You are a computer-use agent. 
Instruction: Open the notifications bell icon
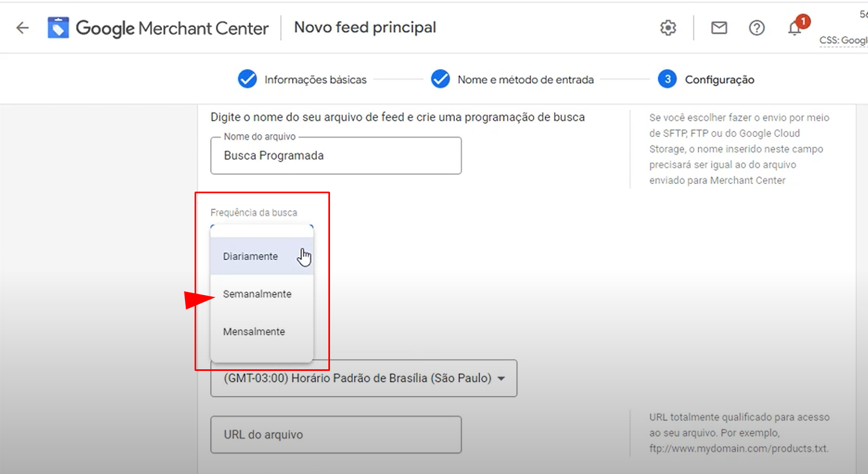point(794,28)
